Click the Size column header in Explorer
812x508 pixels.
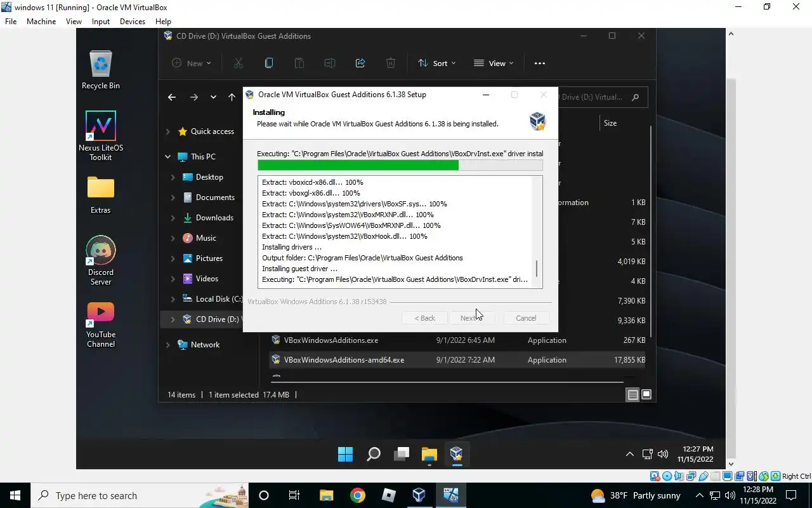click(x=610, y=123)
